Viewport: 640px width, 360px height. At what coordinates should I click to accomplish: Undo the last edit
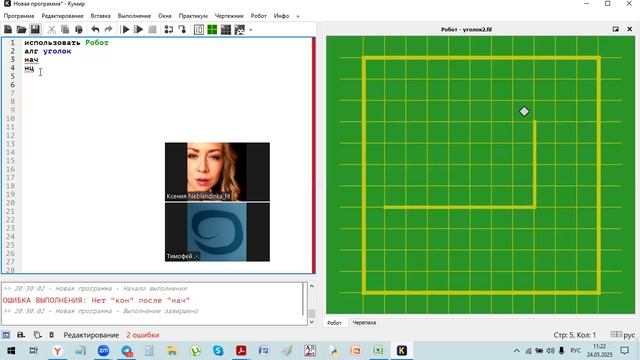point(96,29)
